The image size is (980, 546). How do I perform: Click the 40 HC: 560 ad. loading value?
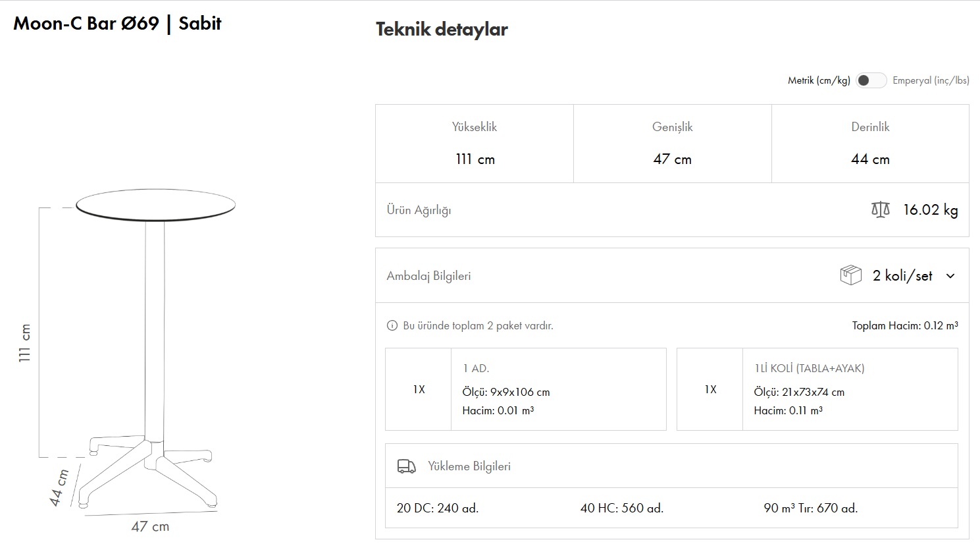point(621,508)
